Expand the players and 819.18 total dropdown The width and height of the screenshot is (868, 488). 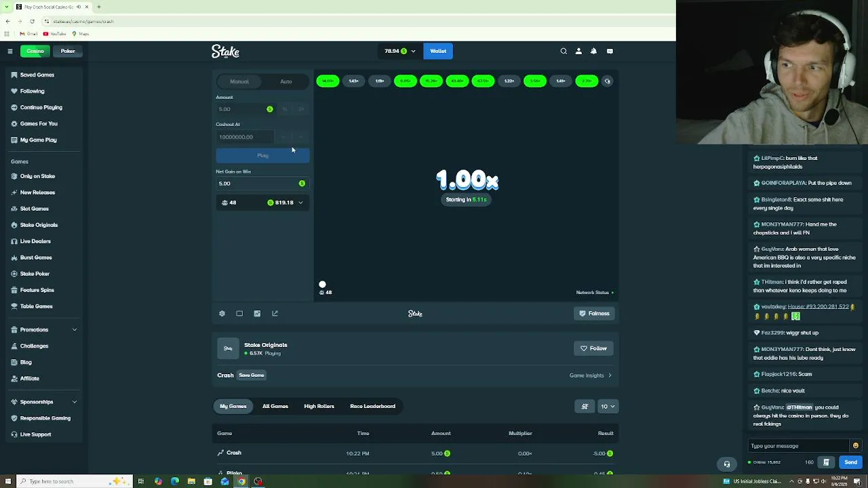pos(262,203)
